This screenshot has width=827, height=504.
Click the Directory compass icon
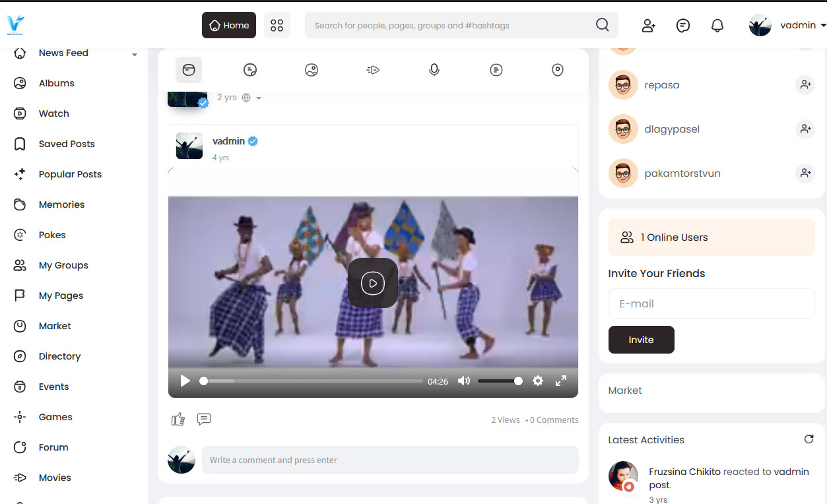pos(20,356)
